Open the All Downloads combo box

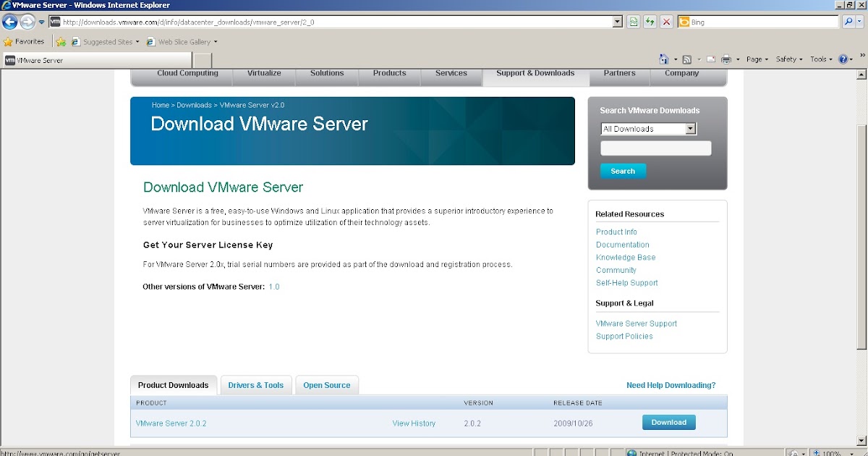[648, 129]
